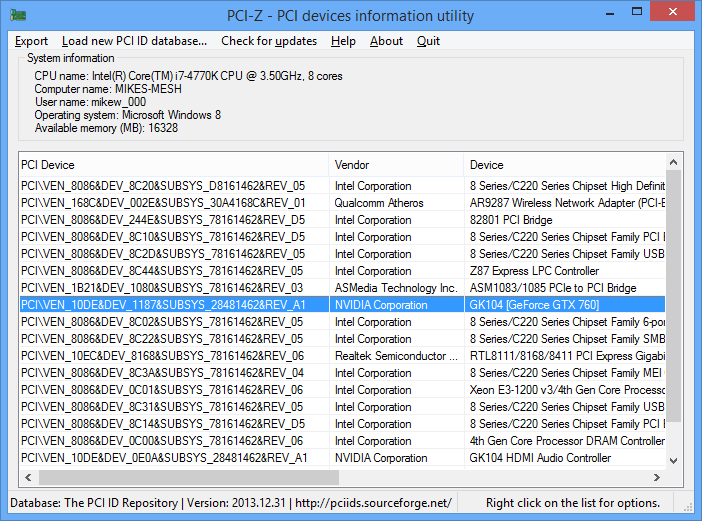
Task: Click the PCI-Z app icon in title bar
Action: point(18,15)
